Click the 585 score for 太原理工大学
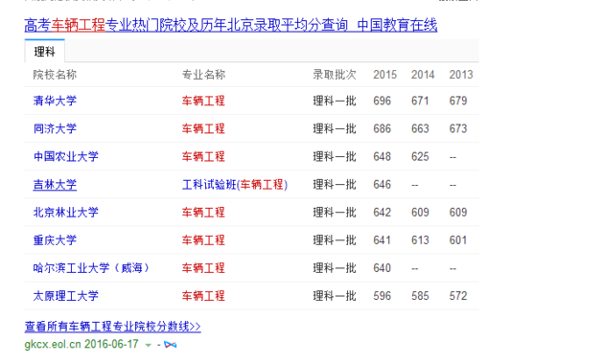Screen dimensions: 604x364 [x=420, y=296]
